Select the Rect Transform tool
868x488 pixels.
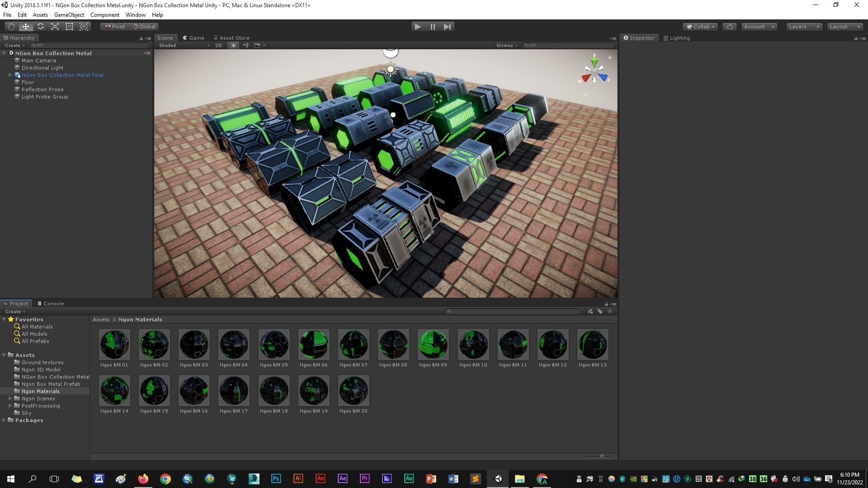pyautogui.click(x=69, y=27)
